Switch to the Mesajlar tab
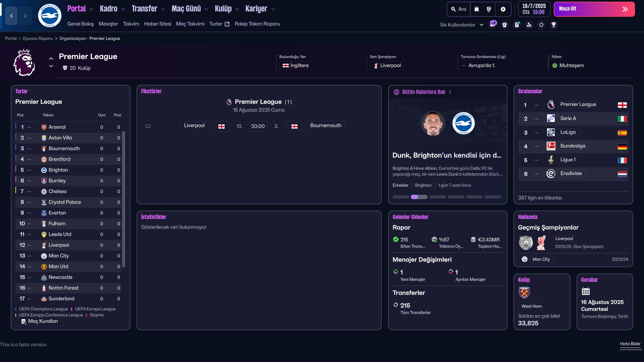 [108, 24]
